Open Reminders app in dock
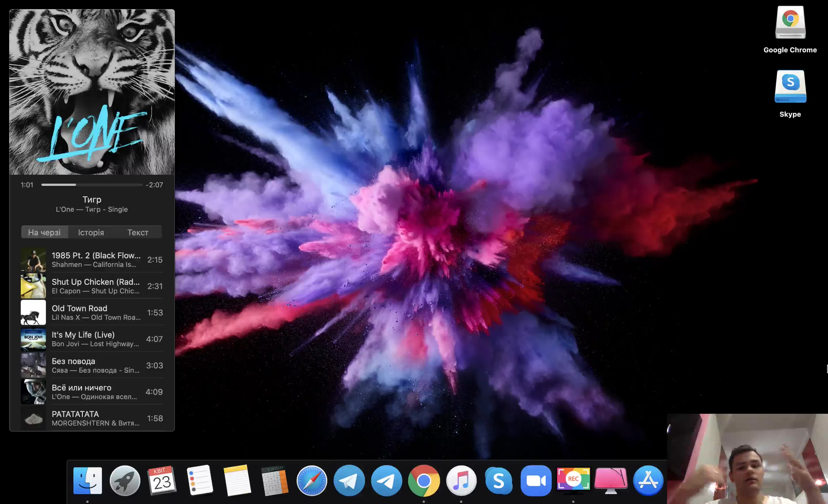 click(x=200, y=481)
